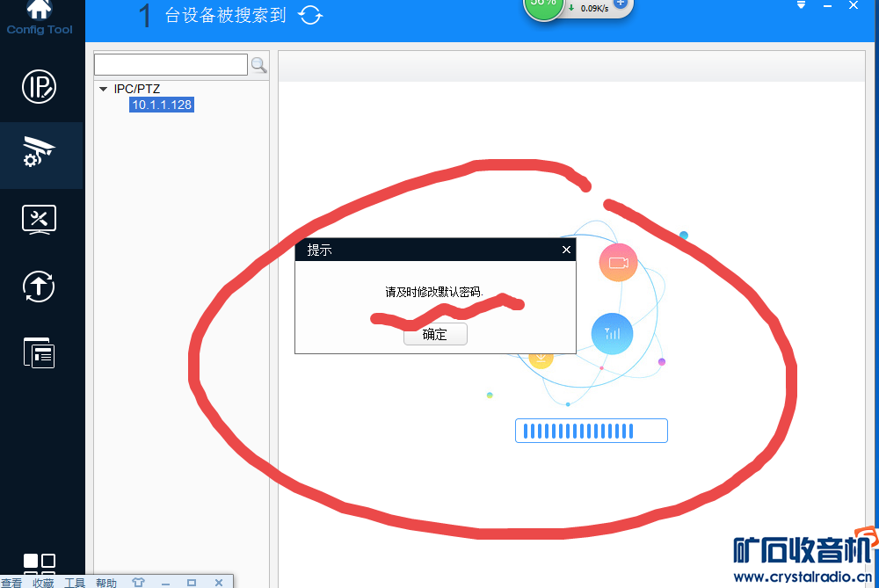Image resolution: width=879 pixels, height=588 pixels.
Task: Confirm the prompt with 确定 button
Action: [435, 335]
